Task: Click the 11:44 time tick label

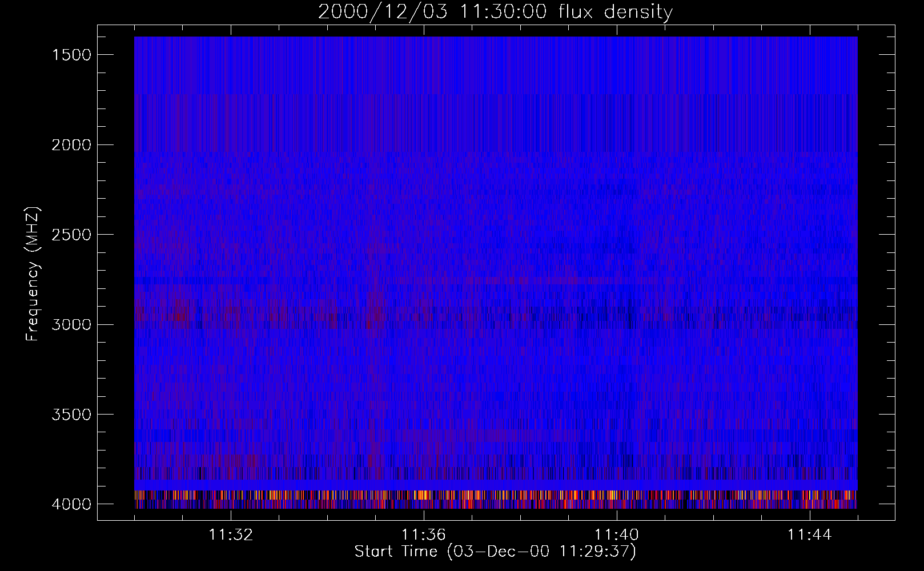Action: pos(810,535)
